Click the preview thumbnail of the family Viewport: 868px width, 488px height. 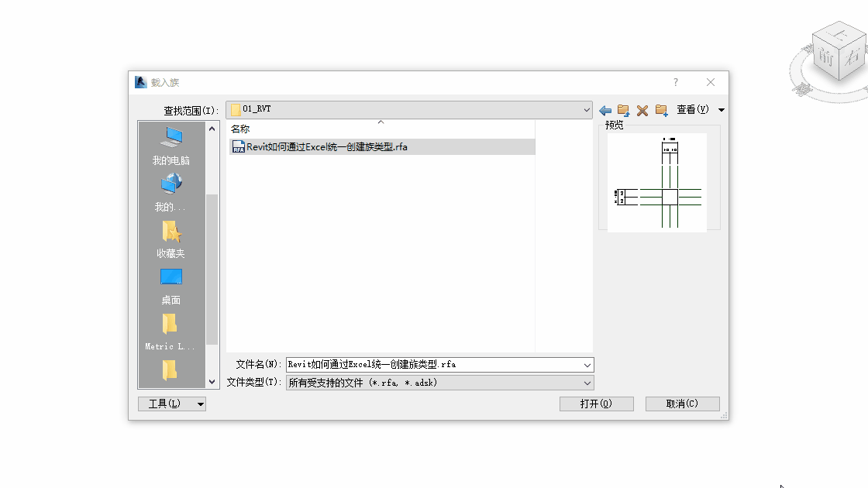click(657, 183)
